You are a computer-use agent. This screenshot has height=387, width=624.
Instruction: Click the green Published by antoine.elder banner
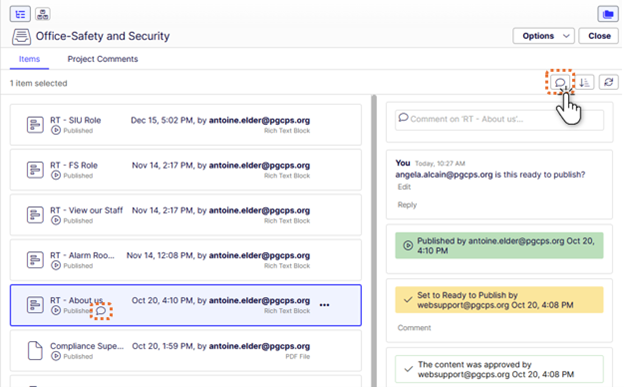coord(499,246)
